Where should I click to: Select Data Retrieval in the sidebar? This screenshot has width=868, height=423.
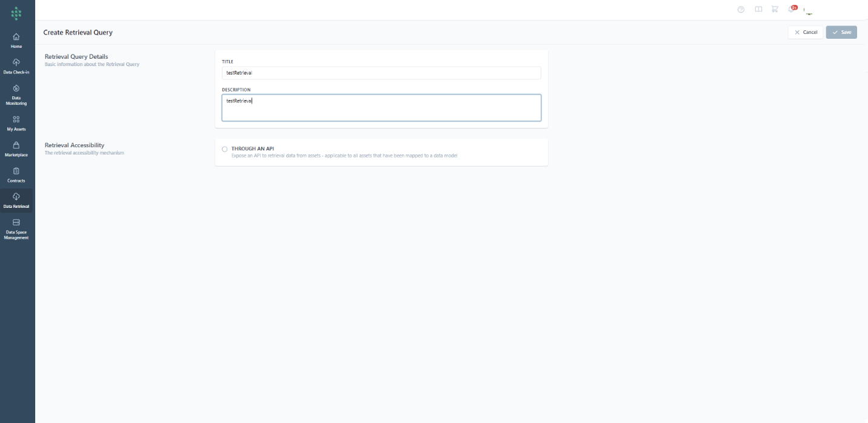click(16, 201)
